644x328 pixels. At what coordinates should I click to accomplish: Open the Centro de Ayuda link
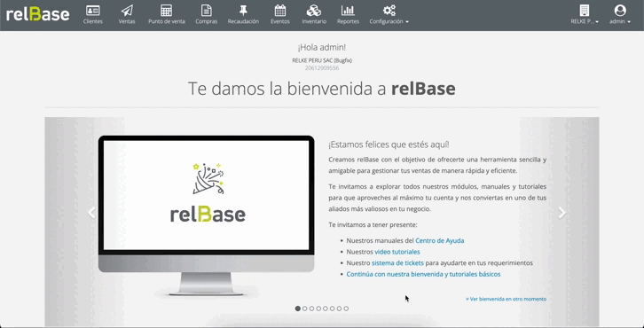[439, 240]
